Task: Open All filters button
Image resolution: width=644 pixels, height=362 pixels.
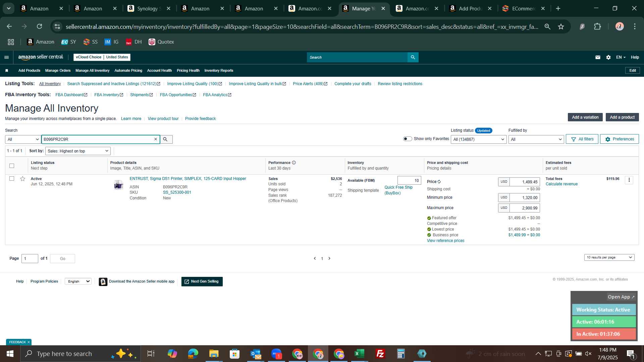Action: point(582,139)
